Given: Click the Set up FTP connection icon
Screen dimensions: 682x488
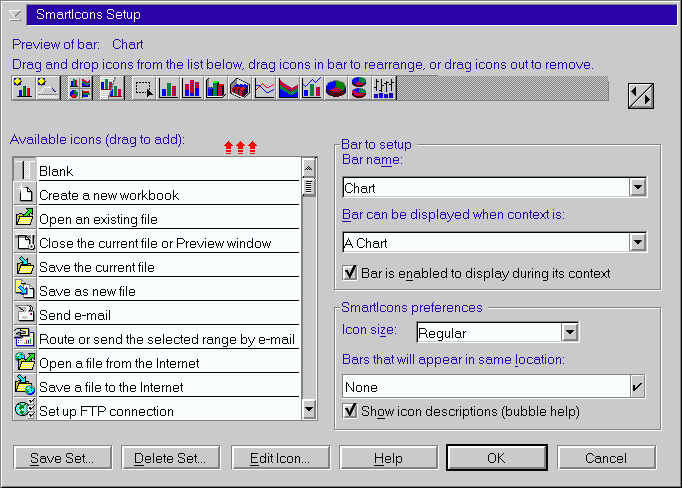Looking at the screenshot, I should coord(25,409).
